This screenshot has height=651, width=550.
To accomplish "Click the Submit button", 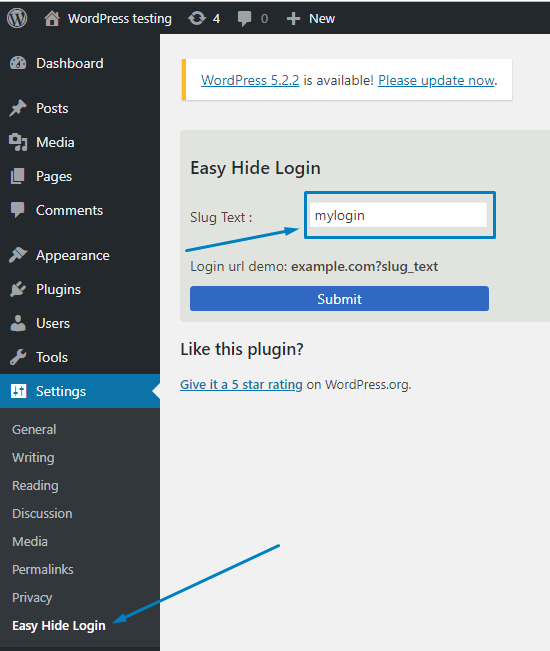I will 339,299.
